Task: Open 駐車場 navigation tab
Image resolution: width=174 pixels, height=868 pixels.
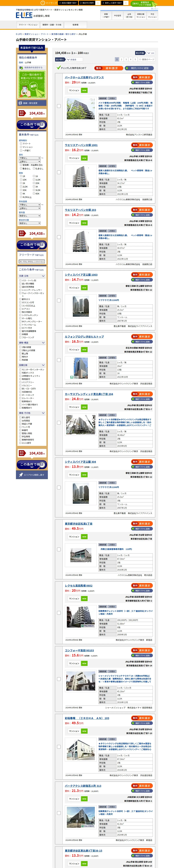Action: [x=75, y=25]
